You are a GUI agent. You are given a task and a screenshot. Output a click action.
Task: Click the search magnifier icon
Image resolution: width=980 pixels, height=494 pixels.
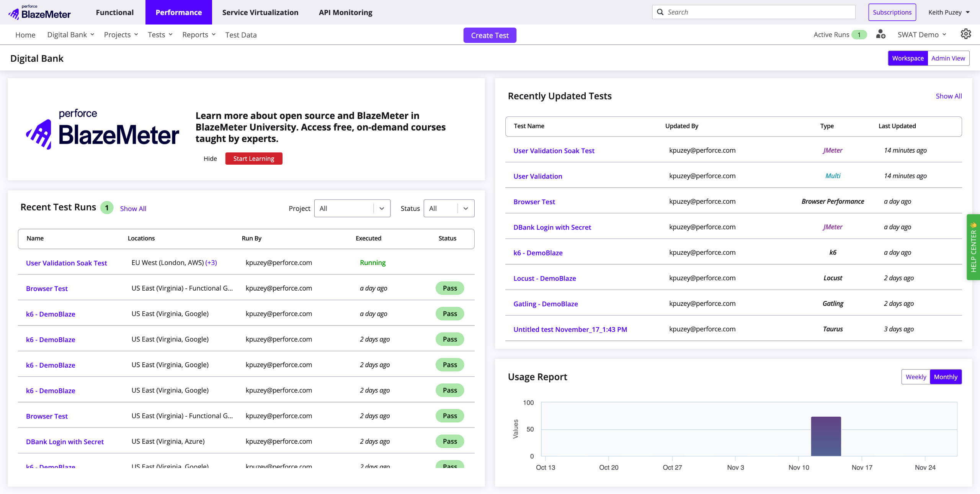pos(660,12)
